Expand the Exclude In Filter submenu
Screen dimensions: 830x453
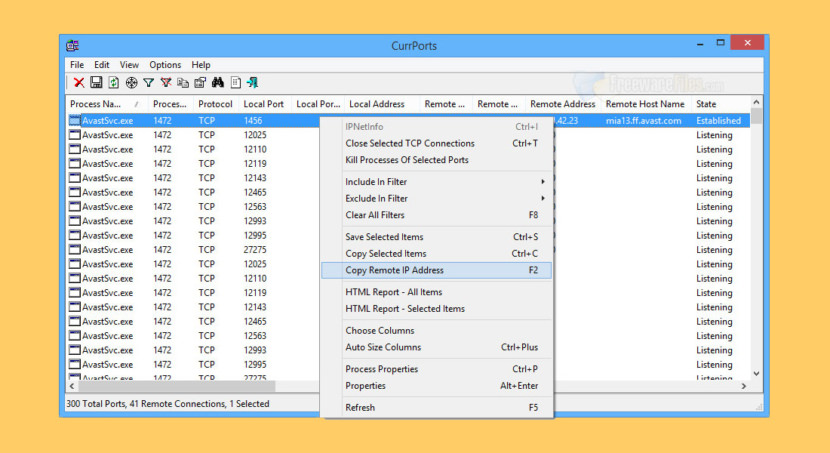point(437,198)
